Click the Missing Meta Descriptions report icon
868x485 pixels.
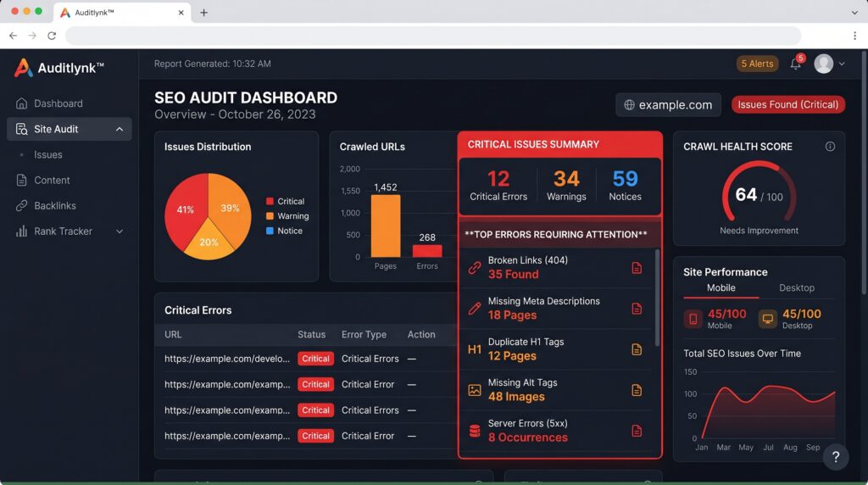[637, 309]
